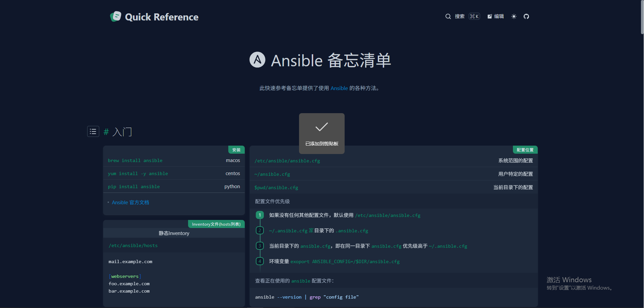Click the ⌘K search shortcut badge
644x308 pixels.
click(x=474, y=16)
